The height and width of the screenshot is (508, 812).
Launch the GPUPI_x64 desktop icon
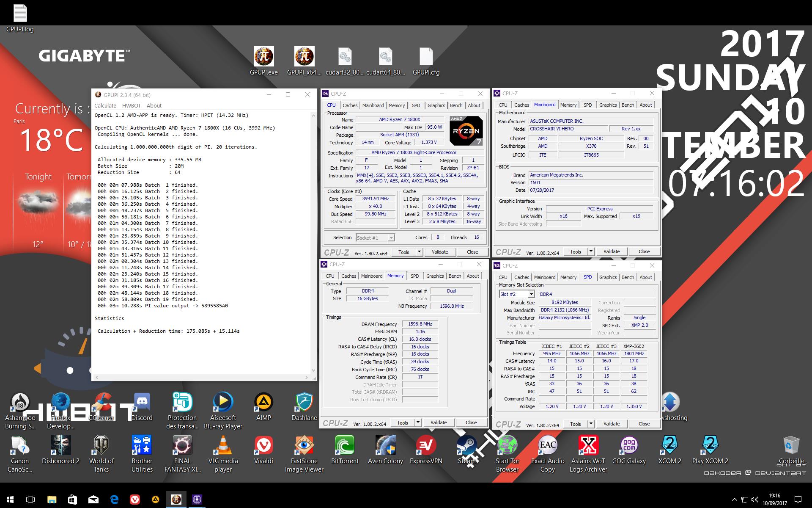(304, 61)
